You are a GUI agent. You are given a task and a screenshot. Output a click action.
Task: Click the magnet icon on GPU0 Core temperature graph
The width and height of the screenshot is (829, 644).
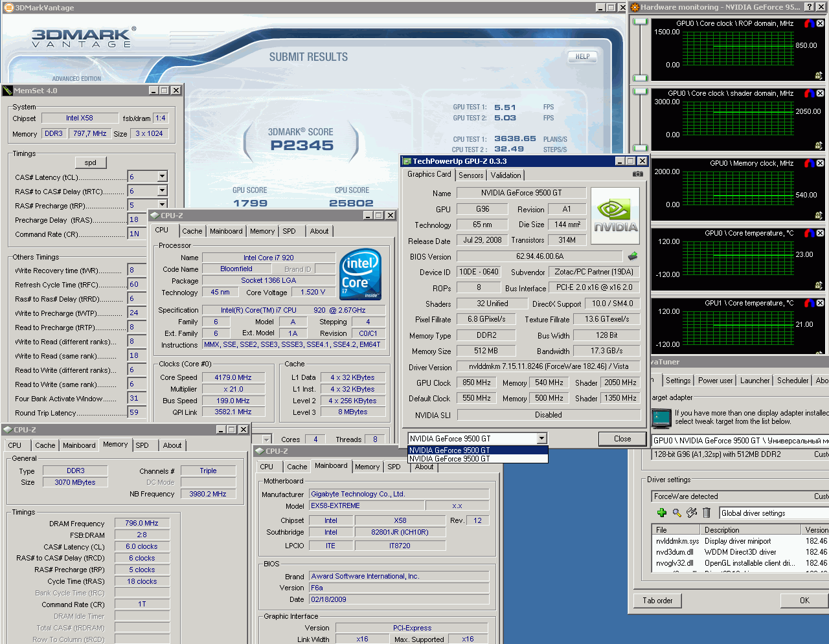[x=809, y=233]
